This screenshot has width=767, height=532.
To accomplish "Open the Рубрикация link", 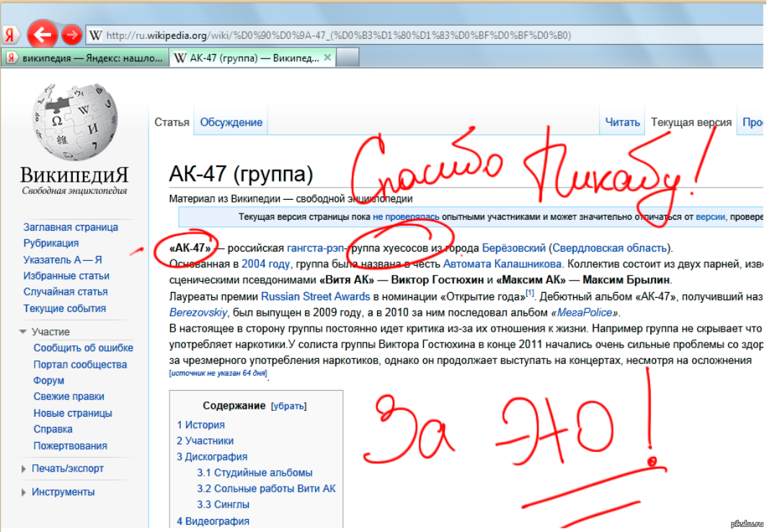I will click(51, 243).
